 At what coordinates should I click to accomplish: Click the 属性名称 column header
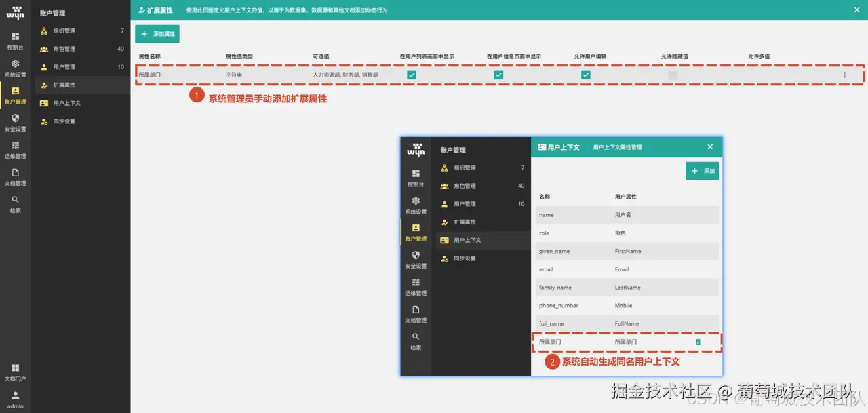[x=149, y=56]
